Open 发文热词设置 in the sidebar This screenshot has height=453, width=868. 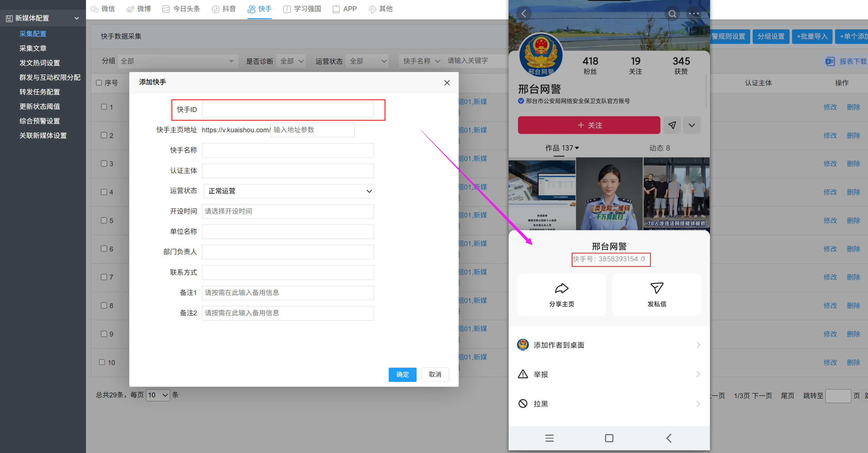click(39, 63)
